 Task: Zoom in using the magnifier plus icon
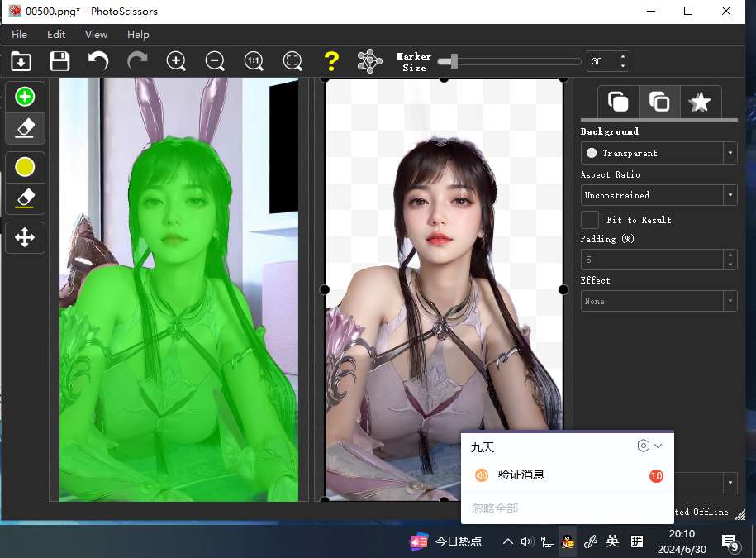click(x=176, y=61)
